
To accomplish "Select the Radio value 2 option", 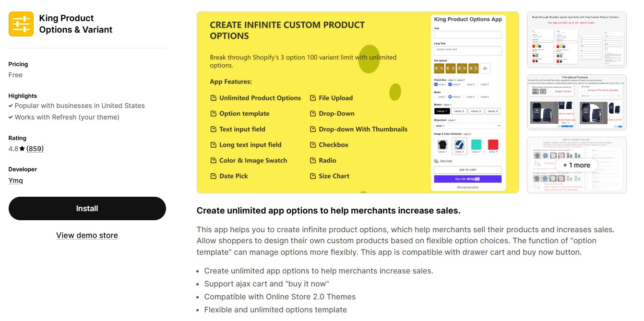I will (450, 97).
